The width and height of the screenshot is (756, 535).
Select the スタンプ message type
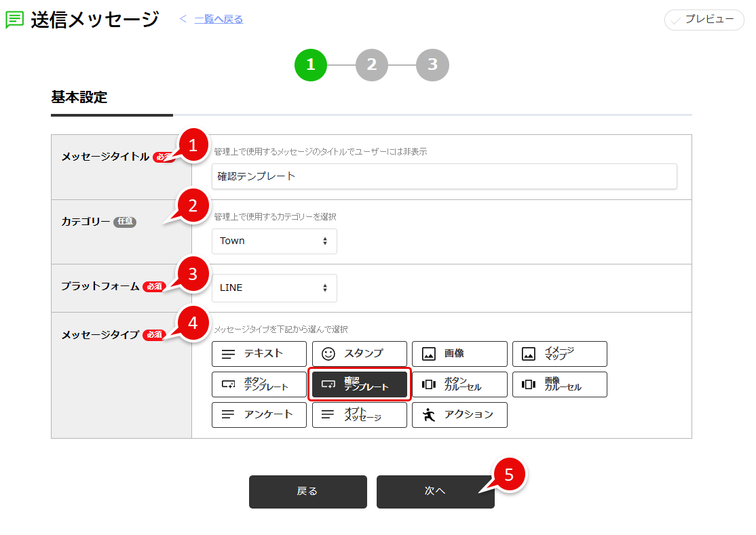tap(359, 353)
